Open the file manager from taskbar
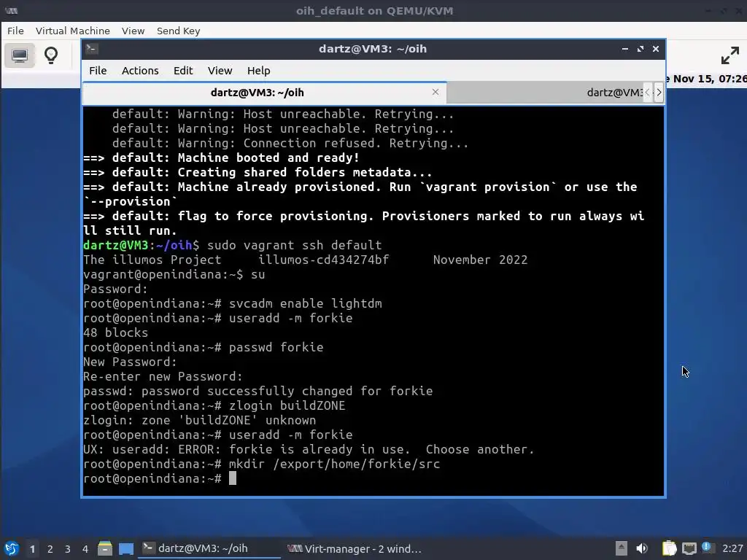747x560 pixels. pyautogui.click(x=105, y=548)
